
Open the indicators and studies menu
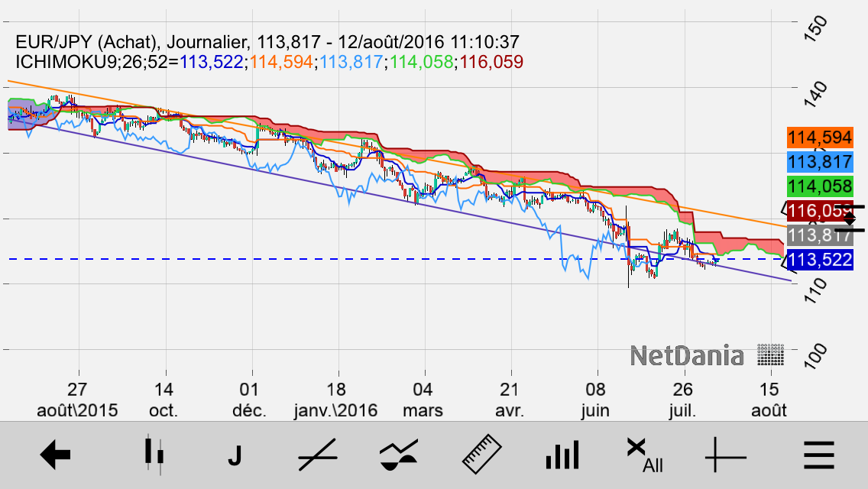[x=399, y=455]
